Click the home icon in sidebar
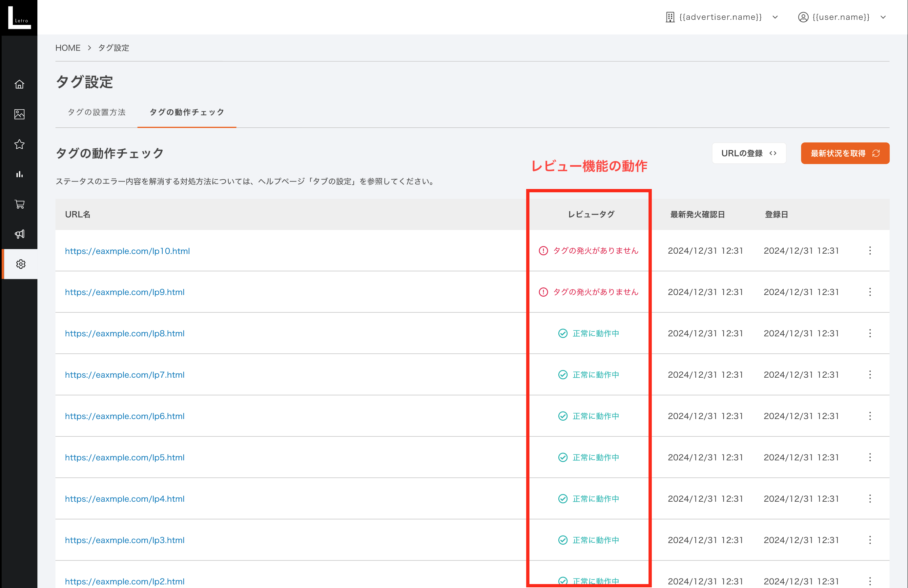The width and height of the screenshot is (908, 588). tap(19, 84)
